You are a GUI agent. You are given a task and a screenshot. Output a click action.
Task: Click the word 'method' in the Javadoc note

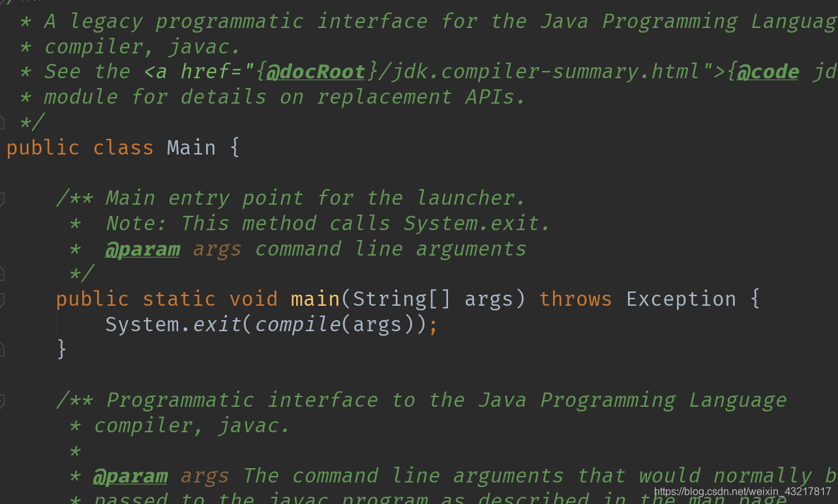pyautogui.click(x=279, y=223)
